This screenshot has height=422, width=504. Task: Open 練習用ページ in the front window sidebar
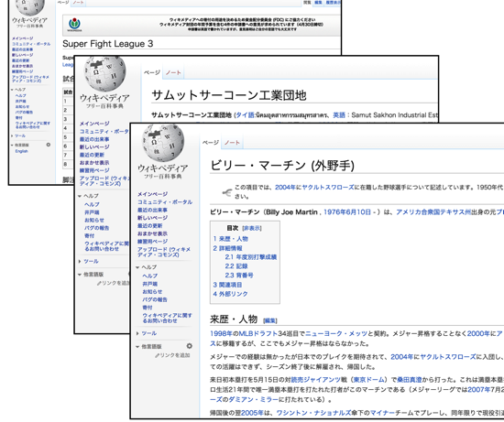[x=152, y=242]
